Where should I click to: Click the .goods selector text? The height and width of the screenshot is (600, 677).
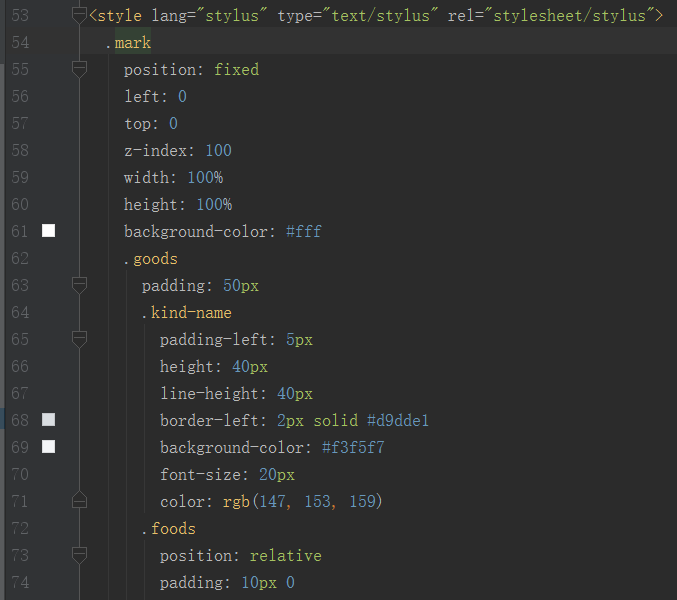pos(151,259)
